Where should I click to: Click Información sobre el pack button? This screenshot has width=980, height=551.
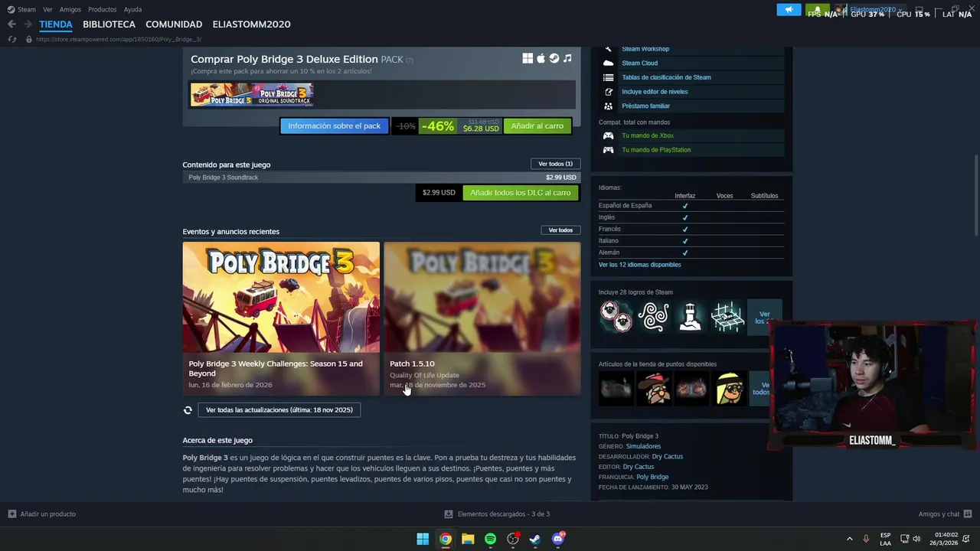(x=334, y=126)
